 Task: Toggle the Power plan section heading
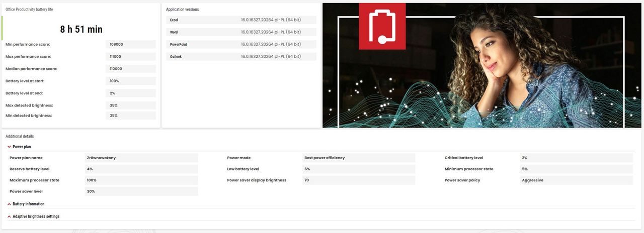click(x=22, y=147)
